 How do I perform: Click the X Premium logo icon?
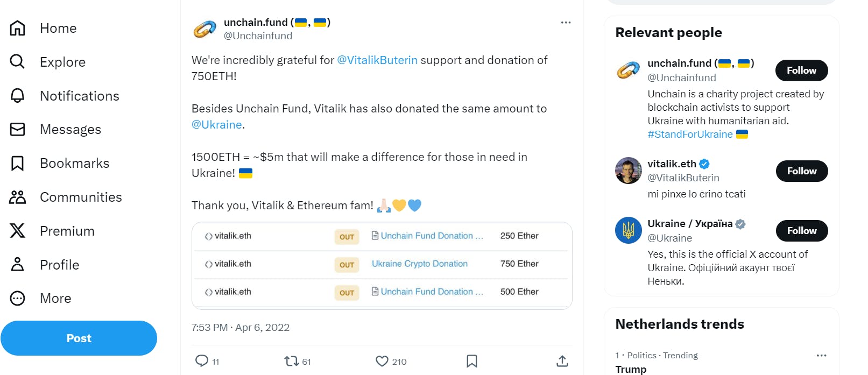coord(18,231)
